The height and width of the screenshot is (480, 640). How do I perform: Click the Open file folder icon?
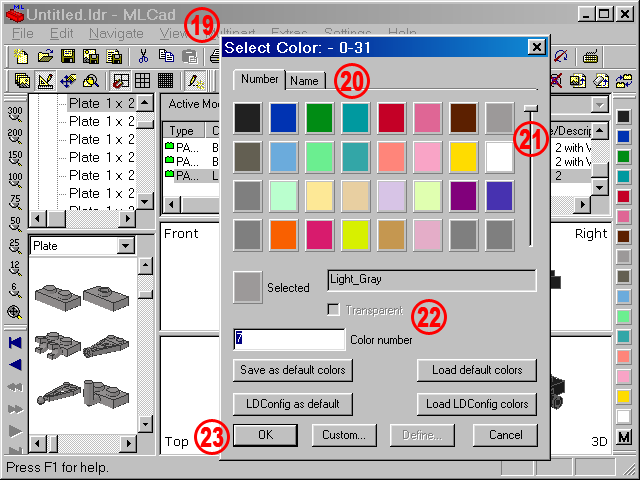[45, 56]
